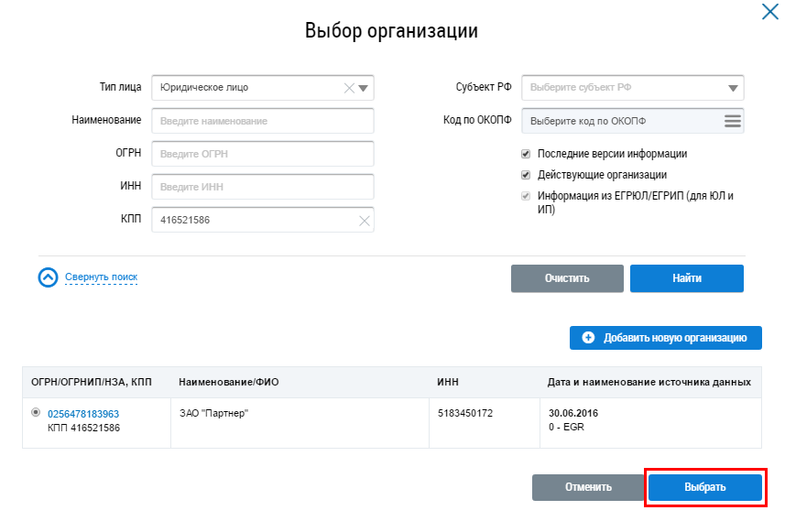
Task: Click the plus icon for new organization
Action: [x=588, y=338]
